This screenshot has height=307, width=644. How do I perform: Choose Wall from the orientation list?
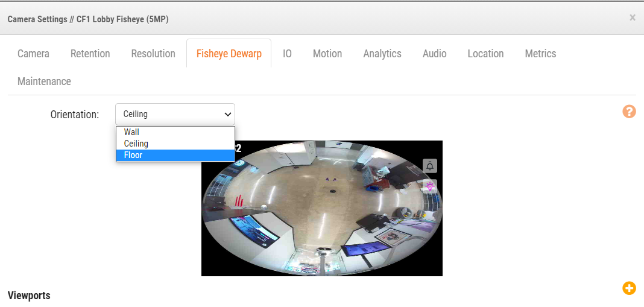tap(175, 132)
